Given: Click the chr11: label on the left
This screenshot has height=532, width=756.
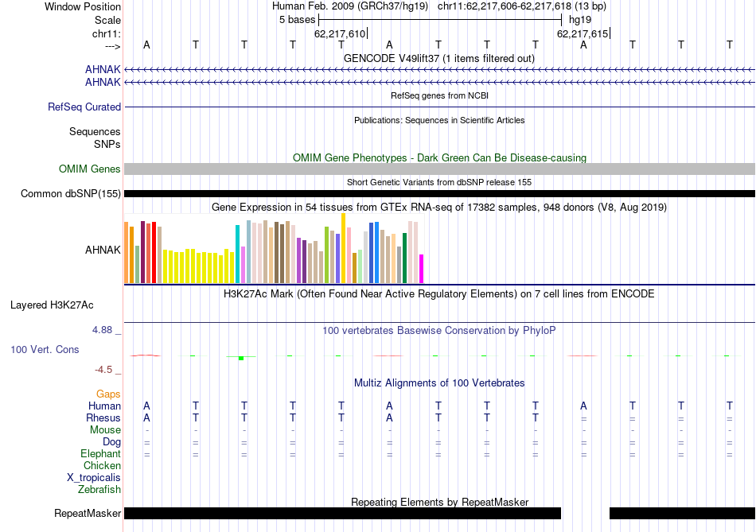Looking at the screenshot, I should 106,33.
